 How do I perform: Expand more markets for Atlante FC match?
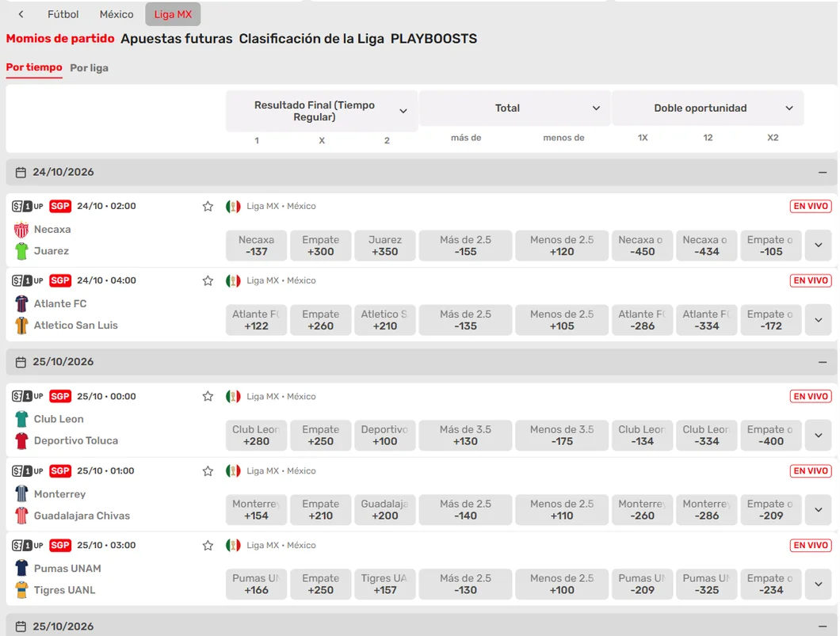pyautogui.click(x=819, y=320)
